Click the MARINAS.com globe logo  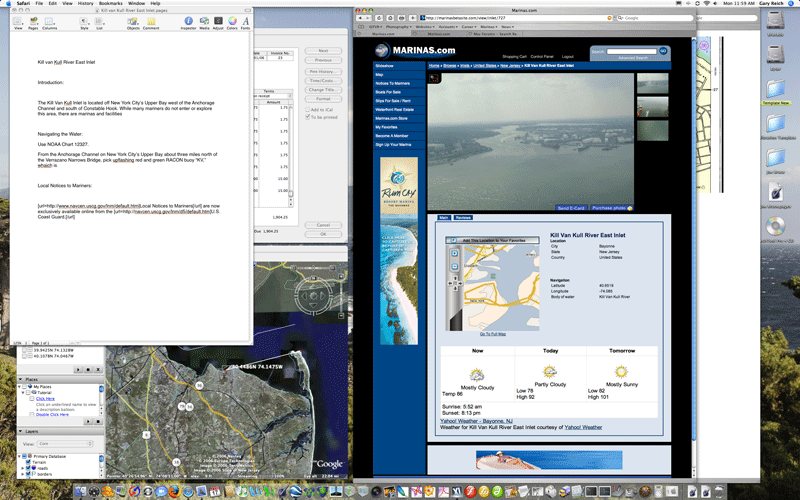[382, 51]
